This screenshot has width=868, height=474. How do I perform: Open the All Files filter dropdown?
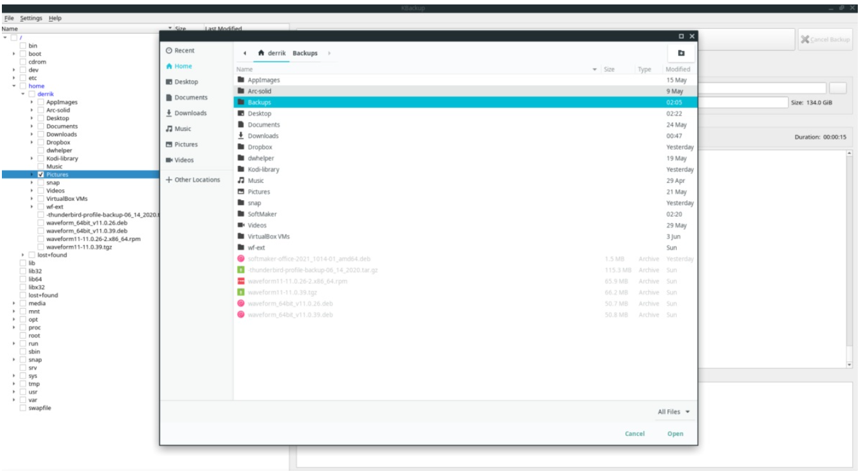[x=674, y=412]
